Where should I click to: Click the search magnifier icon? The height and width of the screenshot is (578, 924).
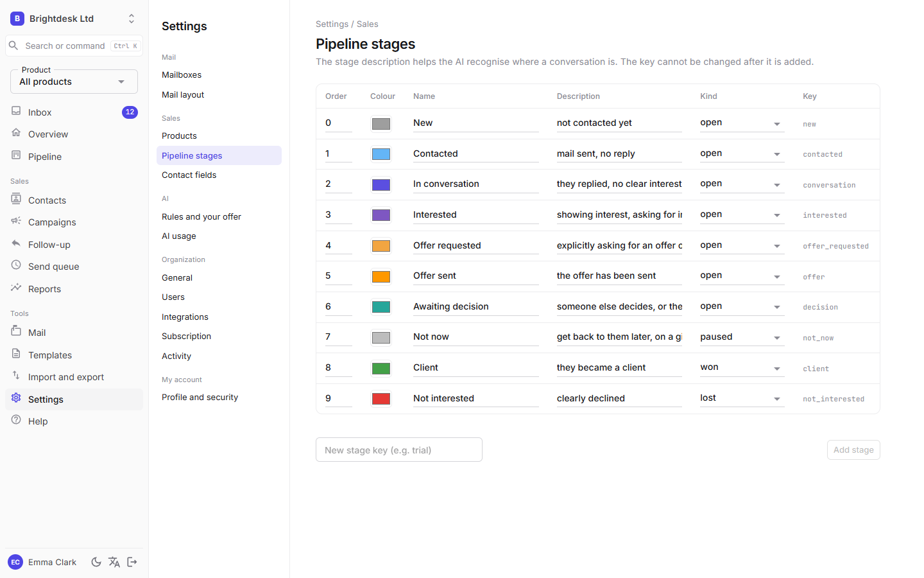tap(13, 46)
